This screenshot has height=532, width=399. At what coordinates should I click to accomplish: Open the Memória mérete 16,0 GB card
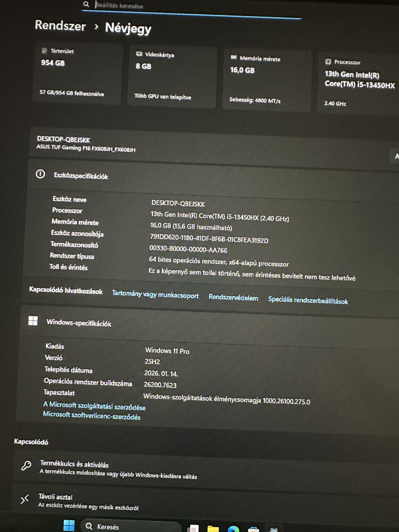tap(267, 80)
